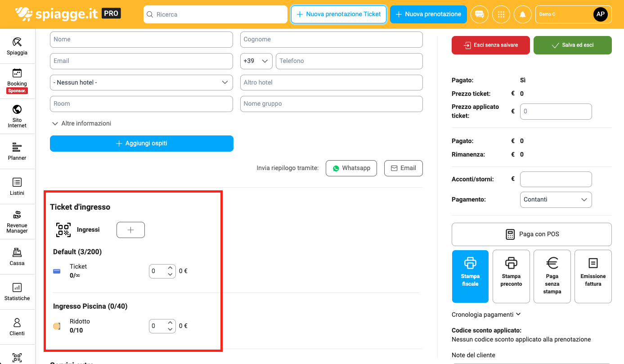Click the plus button next to Ingressi

(130, 230)
